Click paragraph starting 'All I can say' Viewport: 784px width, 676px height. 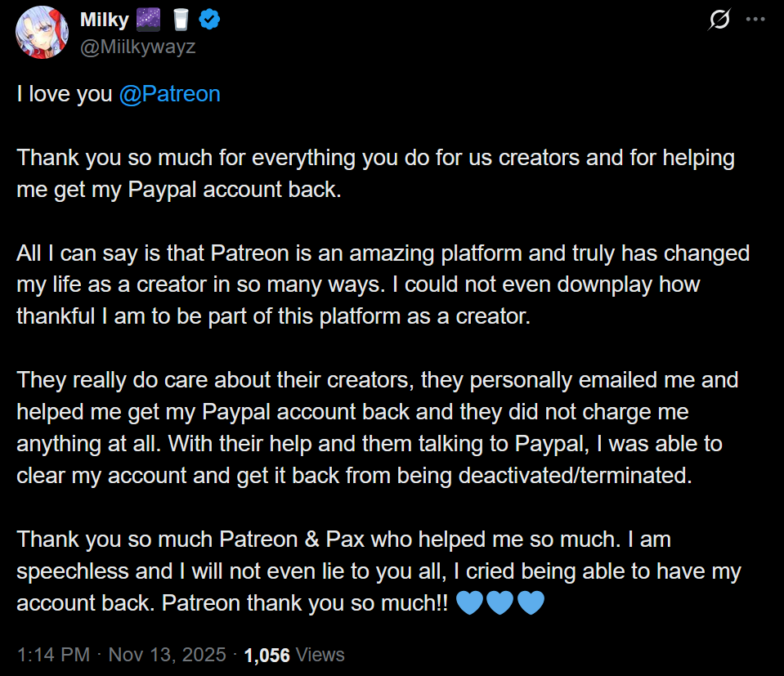pyautogui.click(x=383, y=284)
